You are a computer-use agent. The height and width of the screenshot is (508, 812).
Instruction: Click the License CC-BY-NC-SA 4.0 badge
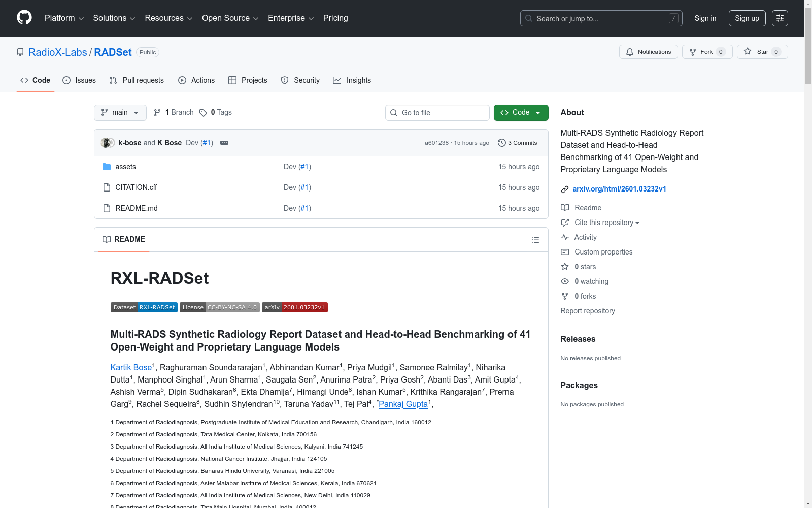pyautogui.click(x=220, y=307)
